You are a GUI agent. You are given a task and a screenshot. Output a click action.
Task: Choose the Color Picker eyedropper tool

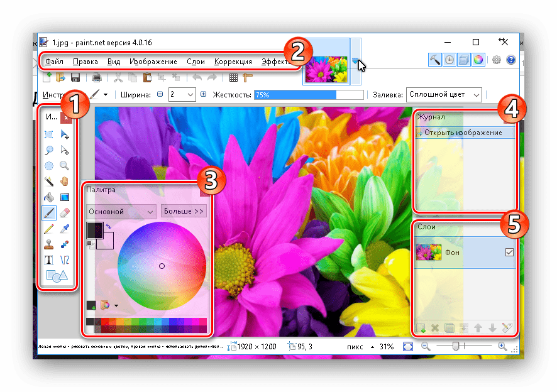(x=64, y=229)
